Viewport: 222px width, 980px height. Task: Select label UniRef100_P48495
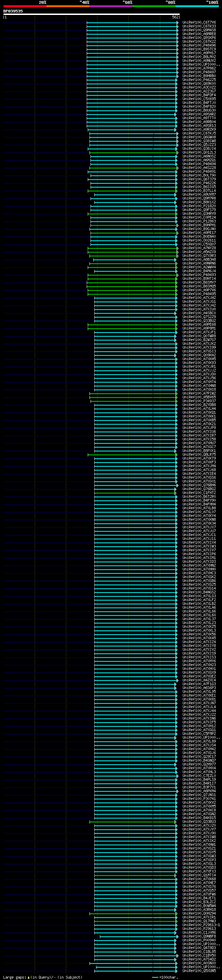(x=199, y=294)
